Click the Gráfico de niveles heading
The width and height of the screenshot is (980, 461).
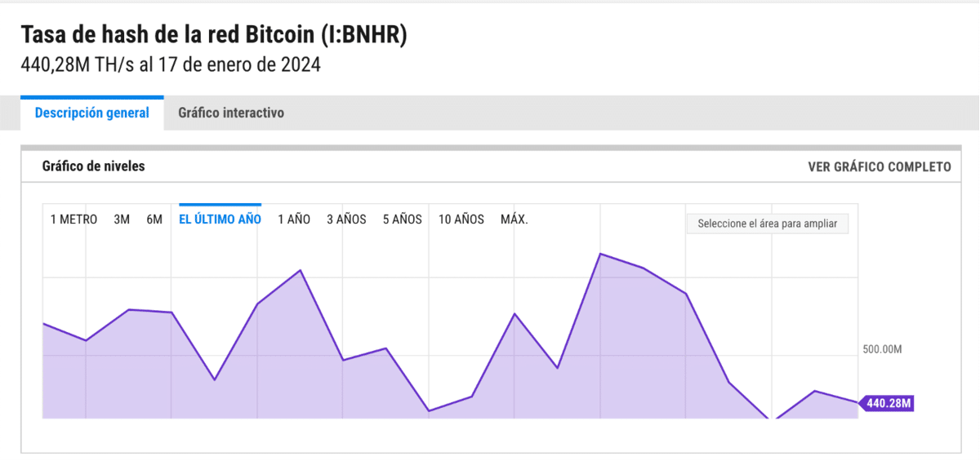93,166
